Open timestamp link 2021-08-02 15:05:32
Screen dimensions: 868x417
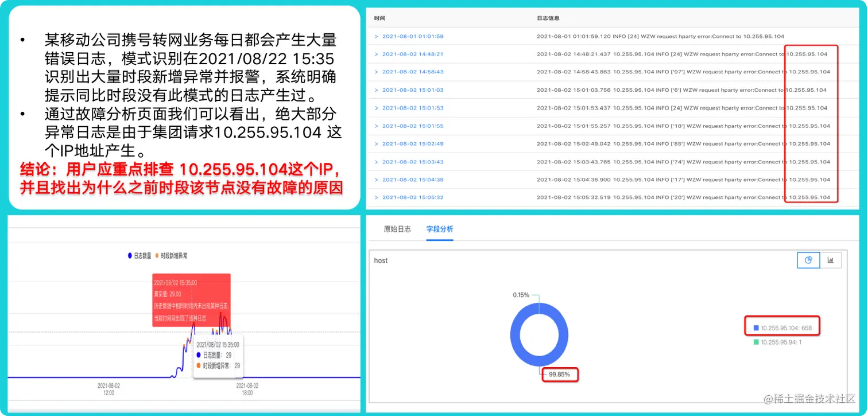413,197
